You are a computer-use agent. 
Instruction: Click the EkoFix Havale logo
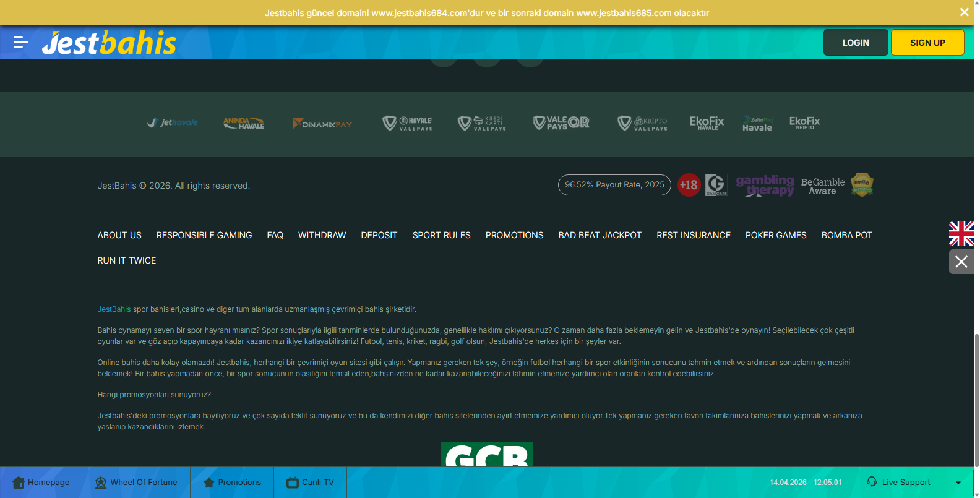[707, 122]
